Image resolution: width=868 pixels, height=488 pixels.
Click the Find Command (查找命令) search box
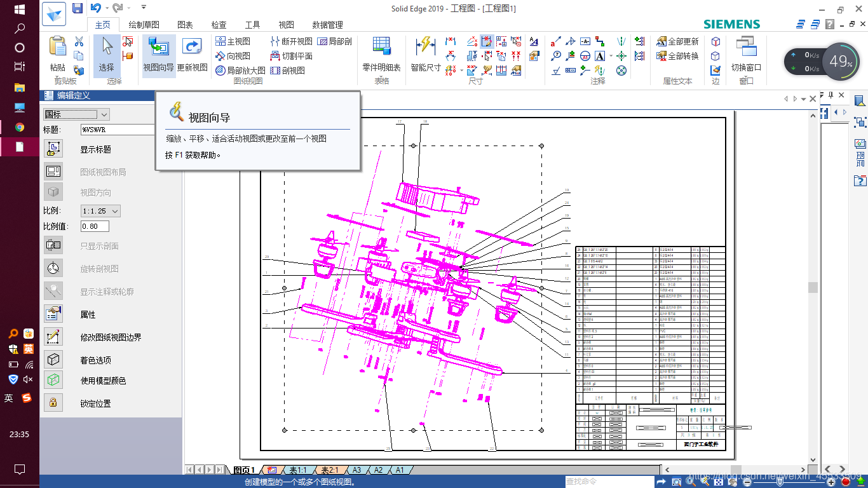(x=608, y=482)
